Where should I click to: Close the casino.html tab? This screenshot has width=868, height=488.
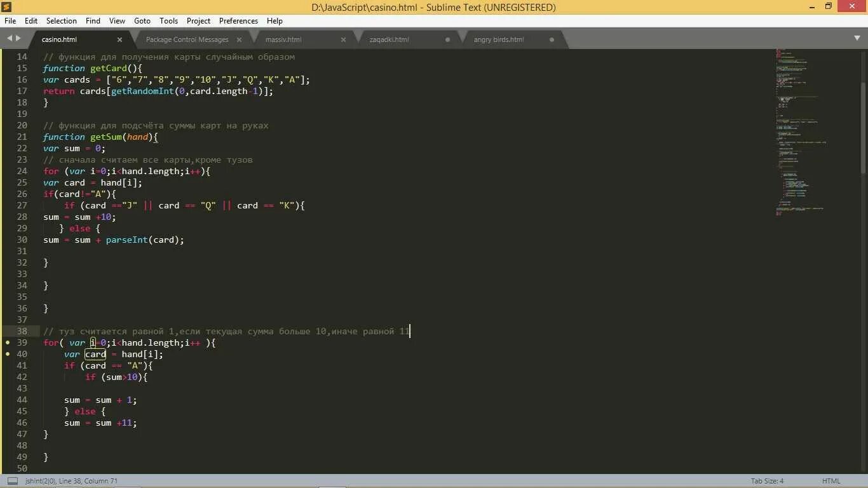[119, 39]
